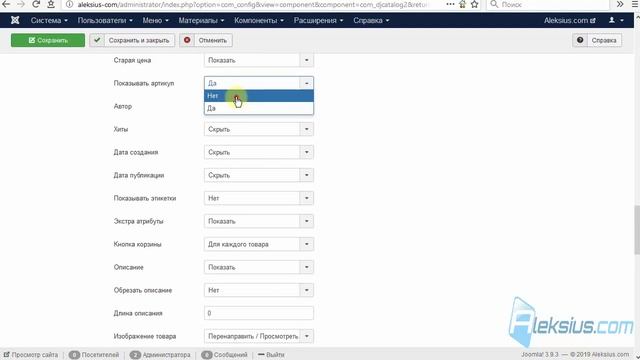640x360 pixels.
Task: Click the green Сохранить button
Action: click(48, 40)
